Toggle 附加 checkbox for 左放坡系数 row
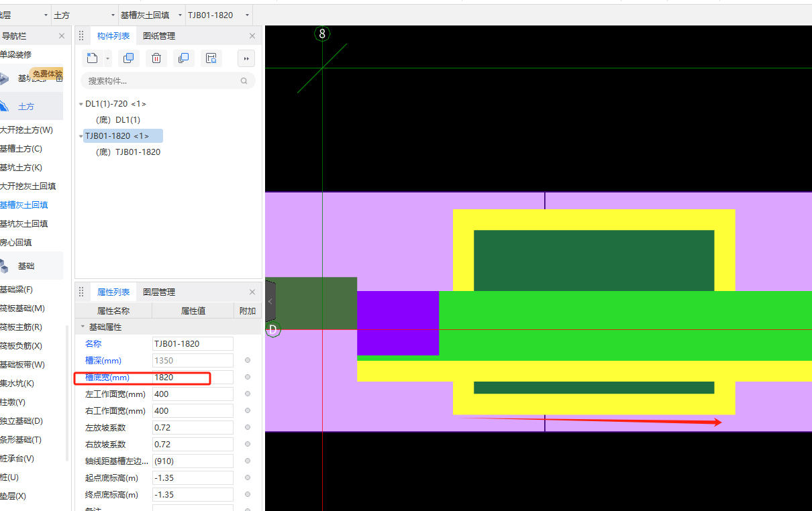 248,427
